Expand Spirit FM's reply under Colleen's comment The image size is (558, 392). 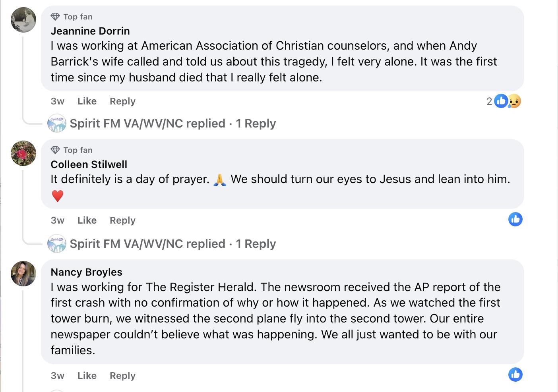[172, 244]
